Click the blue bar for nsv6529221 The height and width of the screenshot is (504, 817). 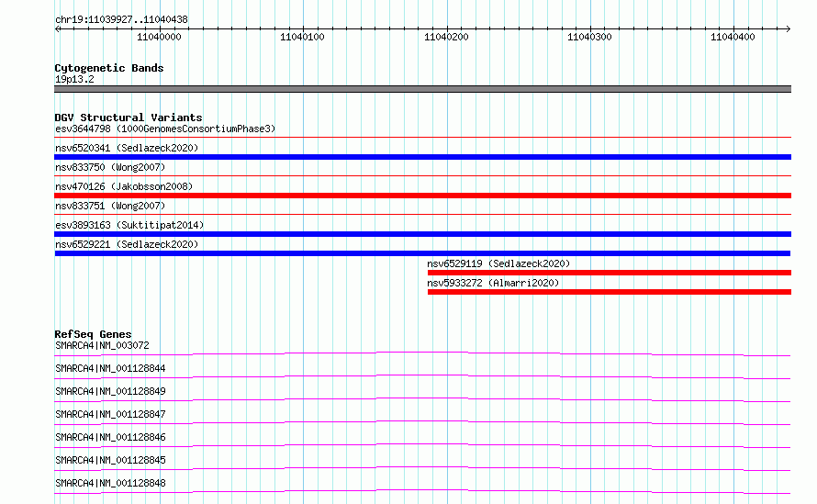click(x=422, y=253)
